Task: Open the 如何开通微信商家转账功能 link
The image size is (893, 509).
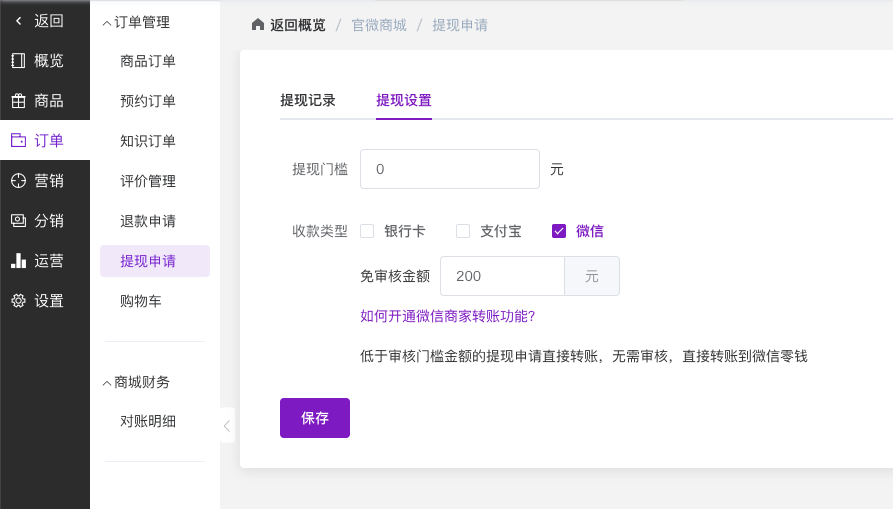Action: click(447, 316)
